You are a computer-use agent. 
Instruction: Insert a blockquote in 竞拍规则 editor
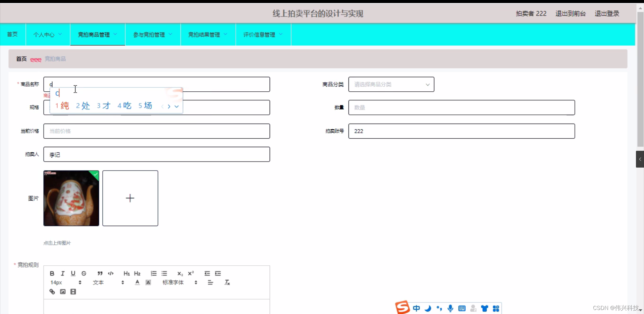100,273
